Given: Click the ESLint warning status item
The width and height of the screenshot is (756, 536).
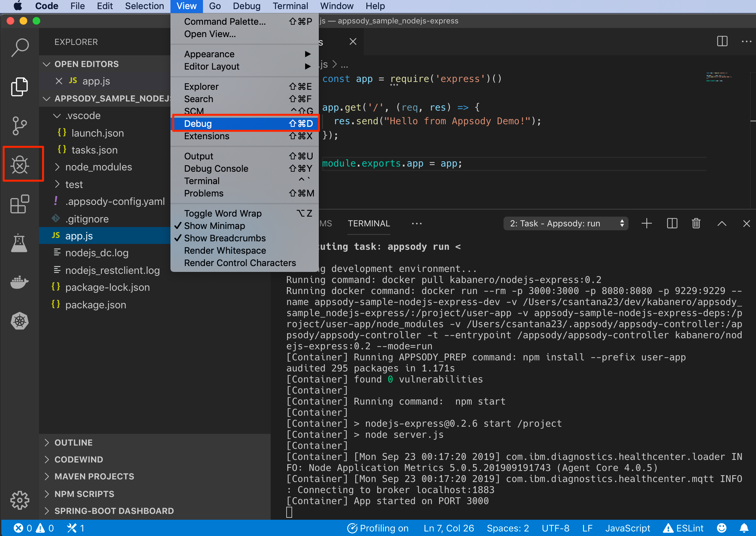Looking at the screenshot, I should pos(683,528).
